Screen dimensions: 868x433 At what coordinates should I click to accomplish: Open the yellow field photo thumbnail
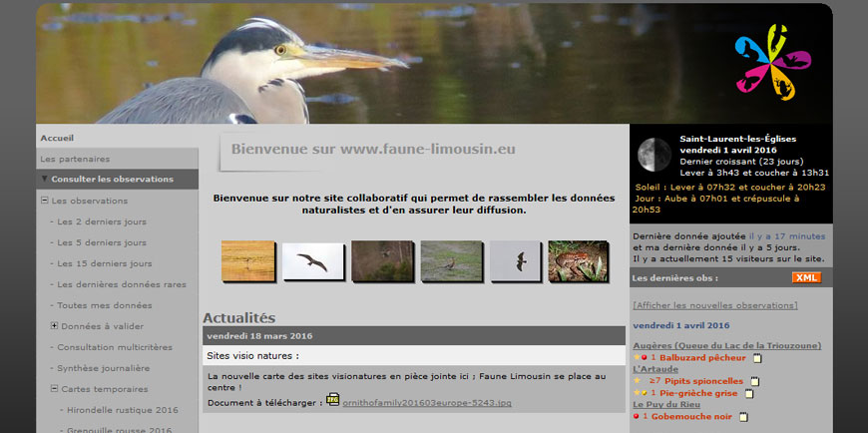coord(248,260)
